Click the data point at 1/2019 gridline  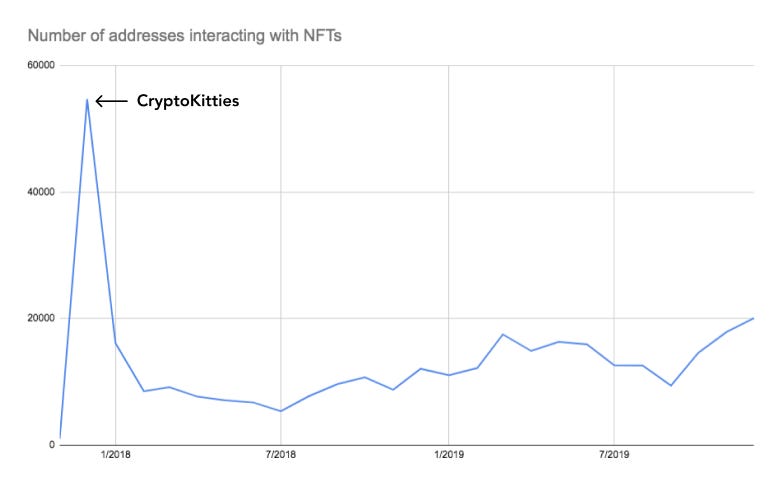(449, 375)
